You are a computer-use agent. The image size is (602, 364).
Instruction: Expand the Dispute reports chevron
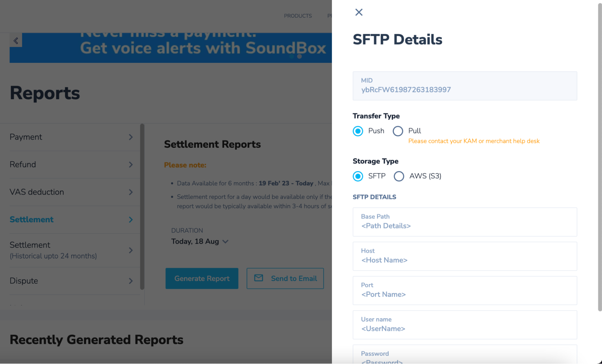click(x=131, y=281)
